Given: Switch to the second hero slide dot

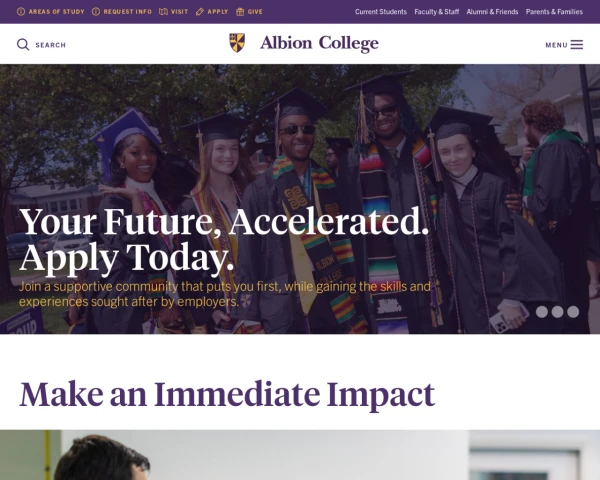Looking at the screenshot, I should click(x=558, y=312).
